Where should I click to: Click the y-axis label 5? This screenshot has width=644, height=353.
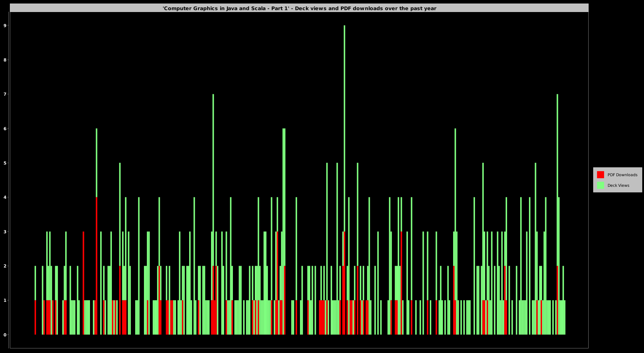tap(5, 163)
